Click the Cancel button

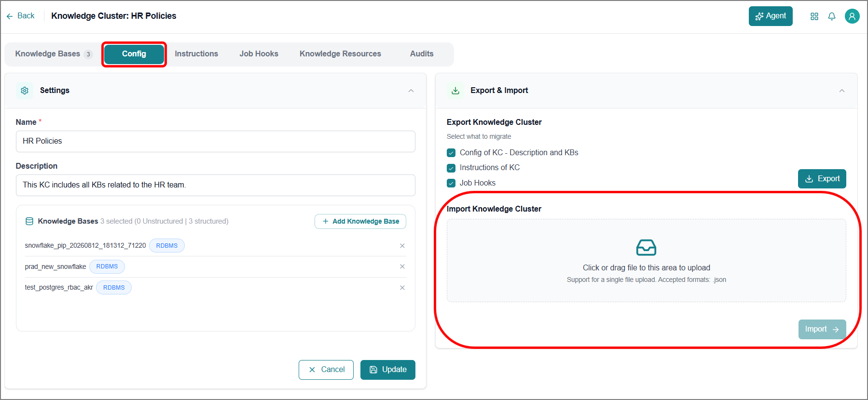326,370
